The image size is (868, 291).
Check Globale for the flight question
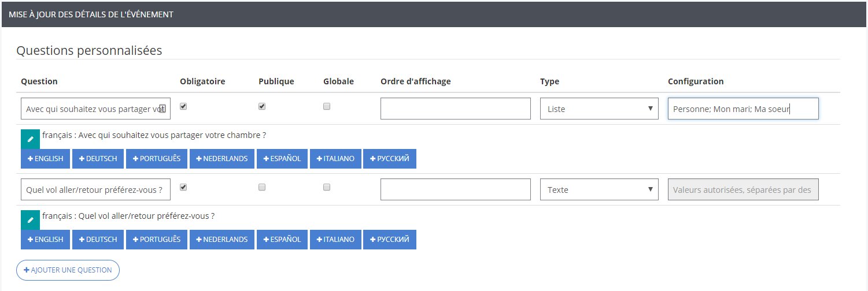[327, 187]
